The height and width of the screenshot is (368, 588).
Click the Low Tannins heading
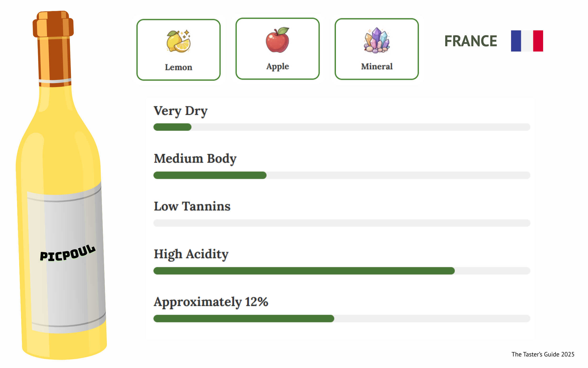[x=192, y=206]
